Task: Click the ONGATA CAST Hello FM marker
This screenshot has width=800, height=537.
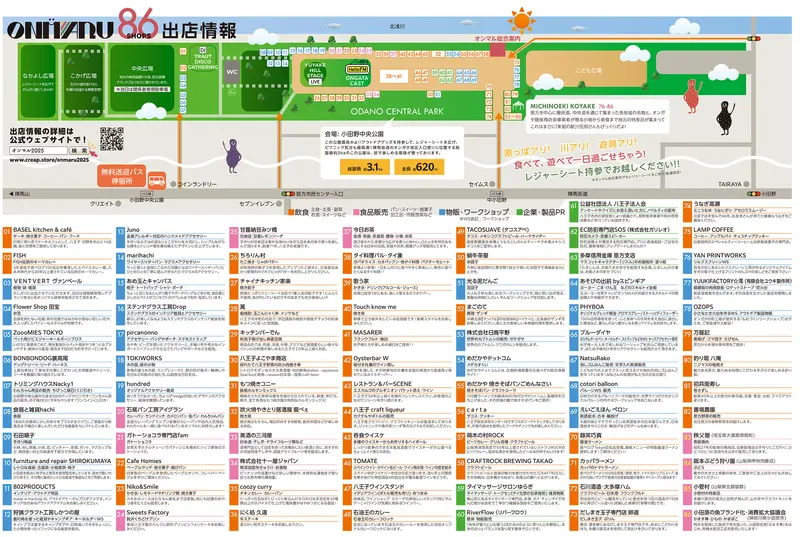Action: (357, 75)
